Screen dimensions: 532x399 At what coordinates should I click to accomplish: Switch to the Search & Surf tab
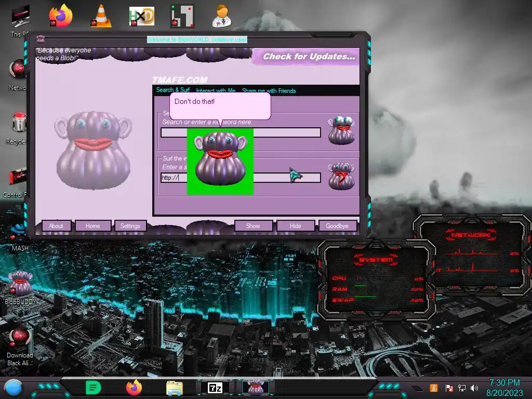coord(172,90)
